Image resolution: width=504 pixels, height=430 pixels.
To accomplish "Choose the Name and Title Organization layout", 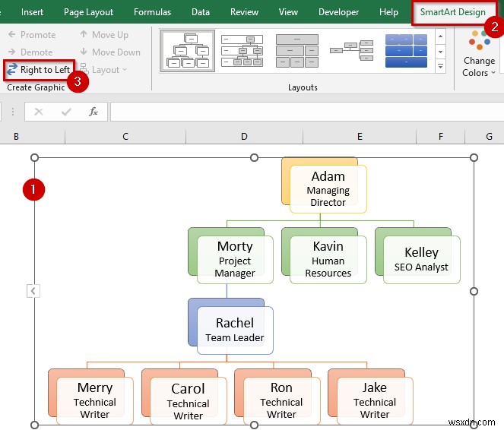I will coord(242,51).
